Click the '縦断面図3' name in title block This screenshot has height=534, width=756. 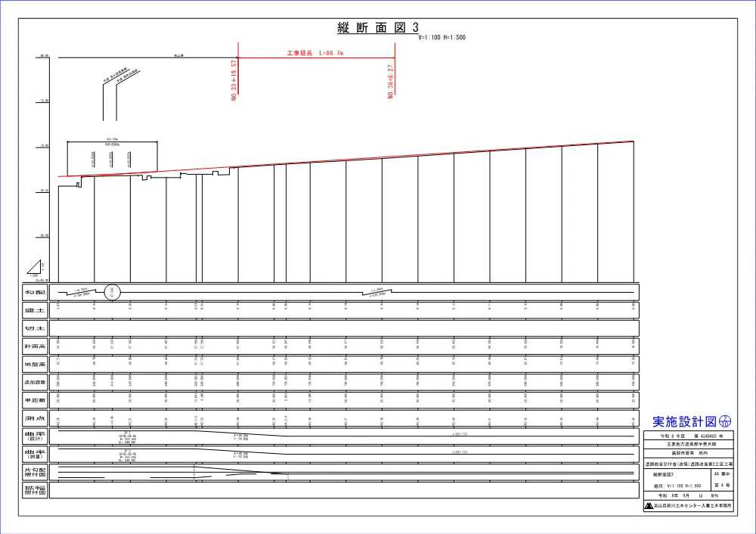(664, 475)
